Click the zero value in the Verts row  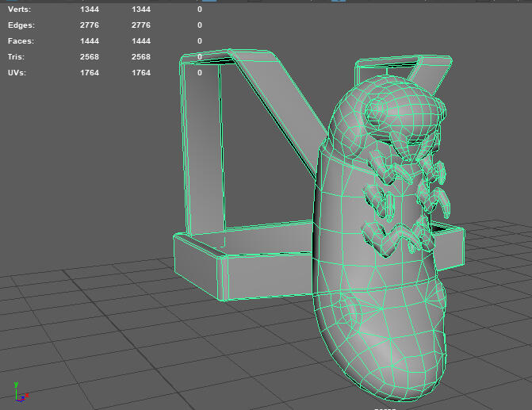tap(200, 10)
